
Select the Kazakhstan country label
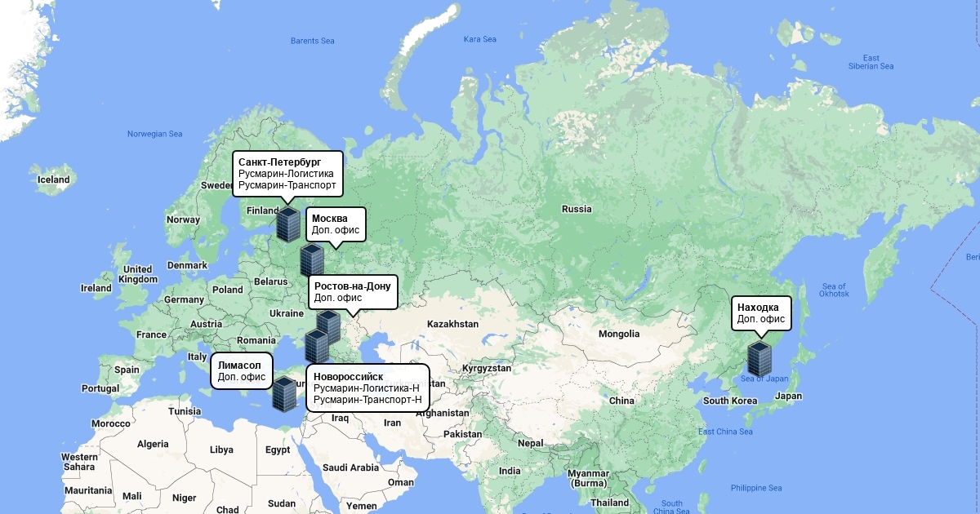(452, 324)
